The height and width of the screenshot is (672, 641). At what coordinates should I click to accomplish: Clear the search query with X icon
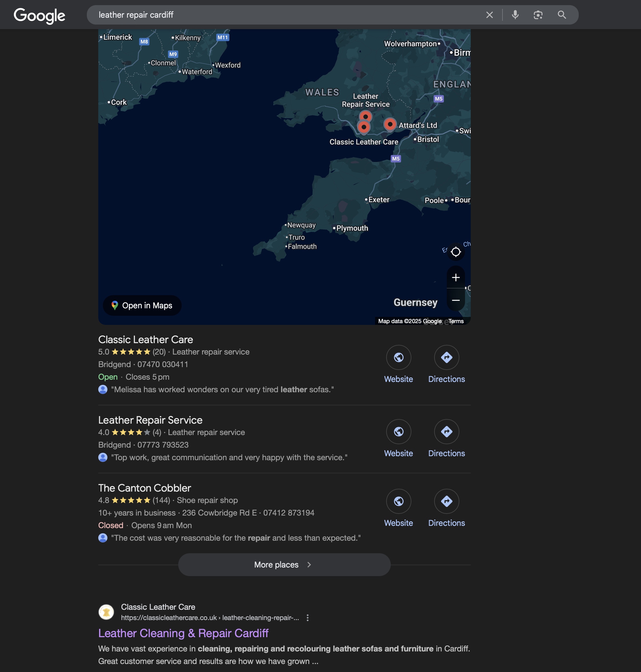(x=489, y=15)
